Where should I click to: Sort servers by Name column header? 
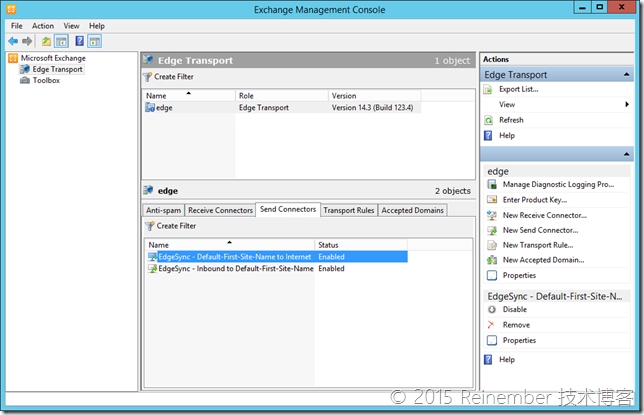click(189, 96)
